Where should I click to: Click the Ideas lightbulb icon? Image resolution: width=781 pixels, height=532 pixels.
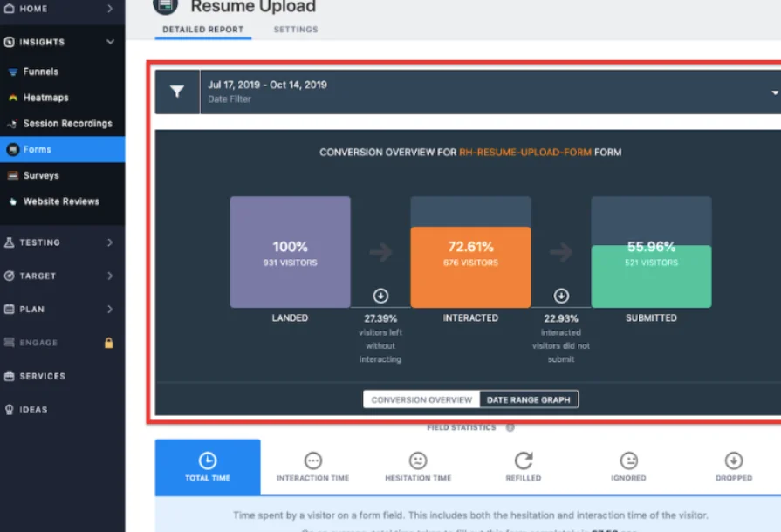coord(9,409)
